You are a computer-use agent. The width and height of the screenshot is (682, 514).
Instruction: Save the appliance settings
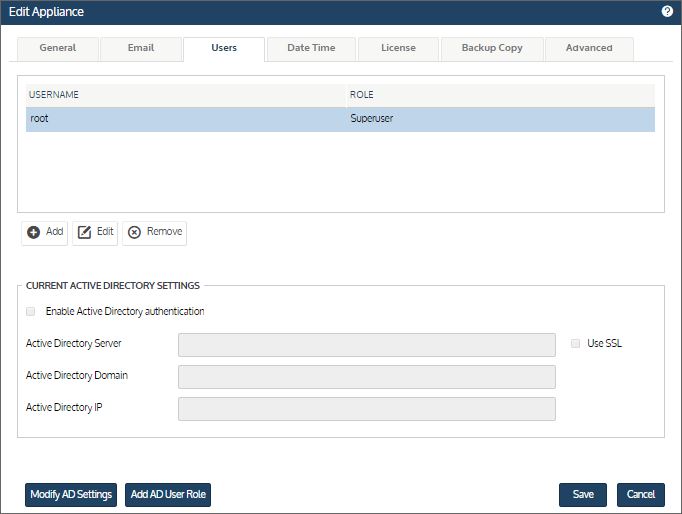click(x=583, y=495)
